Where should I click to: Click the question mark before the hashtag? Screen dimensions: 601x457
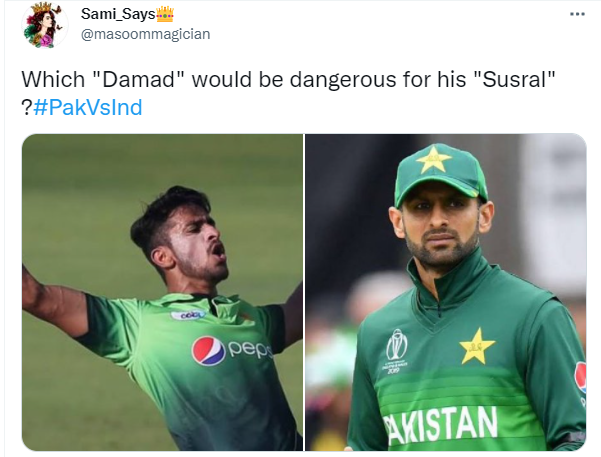click(x=26, y=108)
